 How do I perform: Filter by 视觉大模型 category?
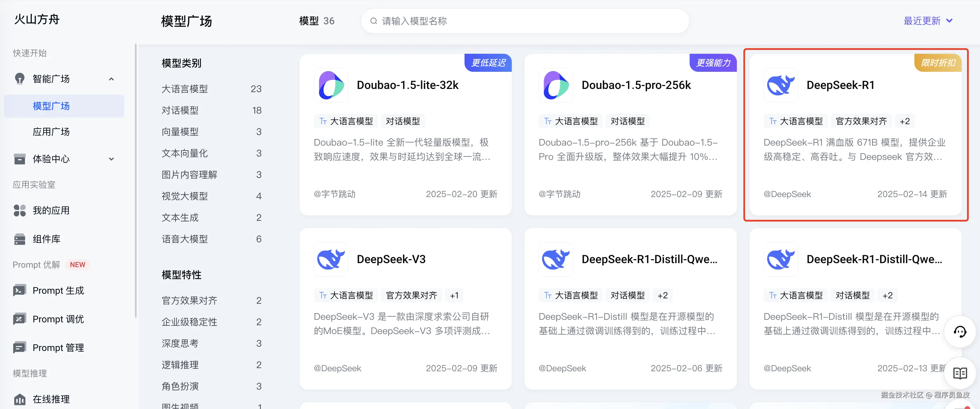184,196
